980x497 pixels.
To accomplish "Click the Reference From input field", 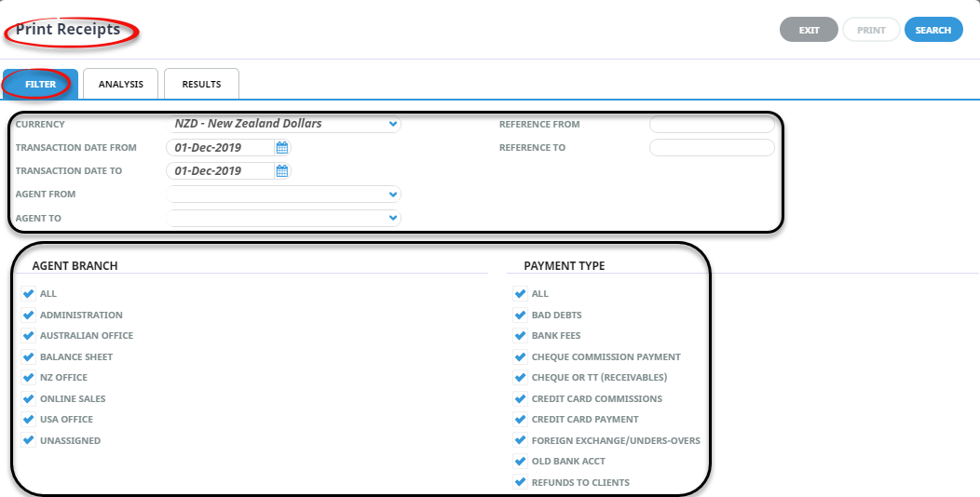I will pyautogui.click(x=712, y=124).
